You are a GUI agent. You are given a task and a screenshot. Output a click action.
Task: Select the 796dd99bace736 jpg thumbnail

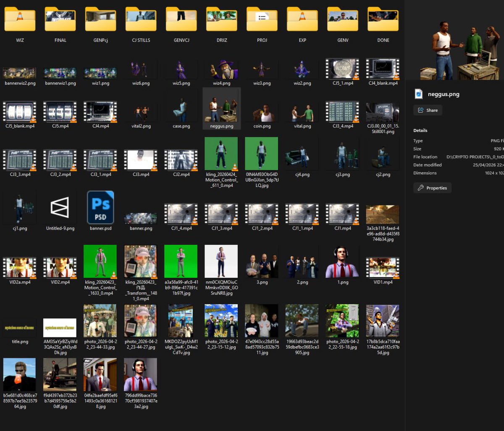point(141,374)
